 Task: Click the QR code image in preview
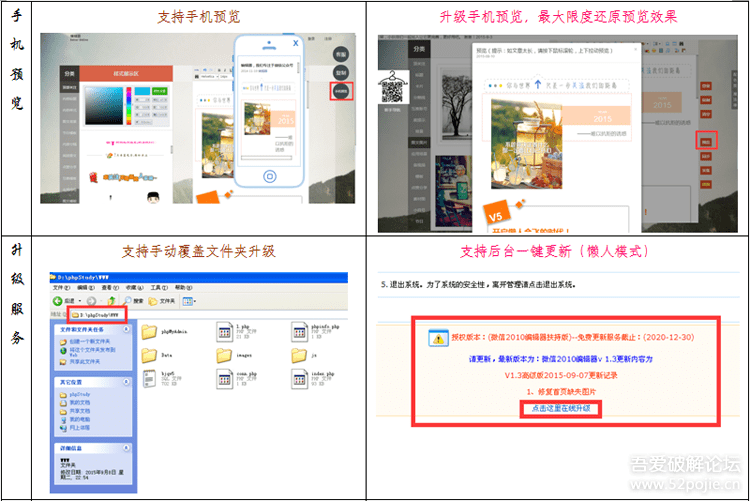point(392,91)
